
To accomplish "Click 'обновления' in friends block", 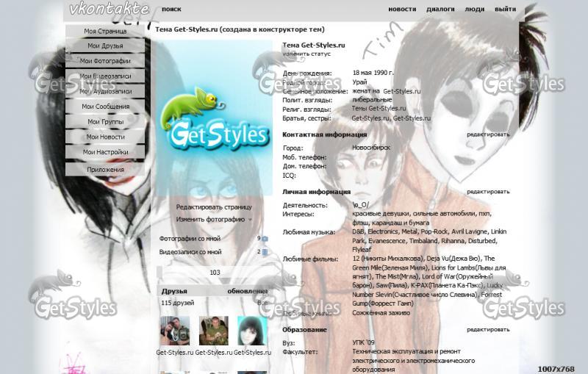I will pyautogui.click(x=248, y=291).
